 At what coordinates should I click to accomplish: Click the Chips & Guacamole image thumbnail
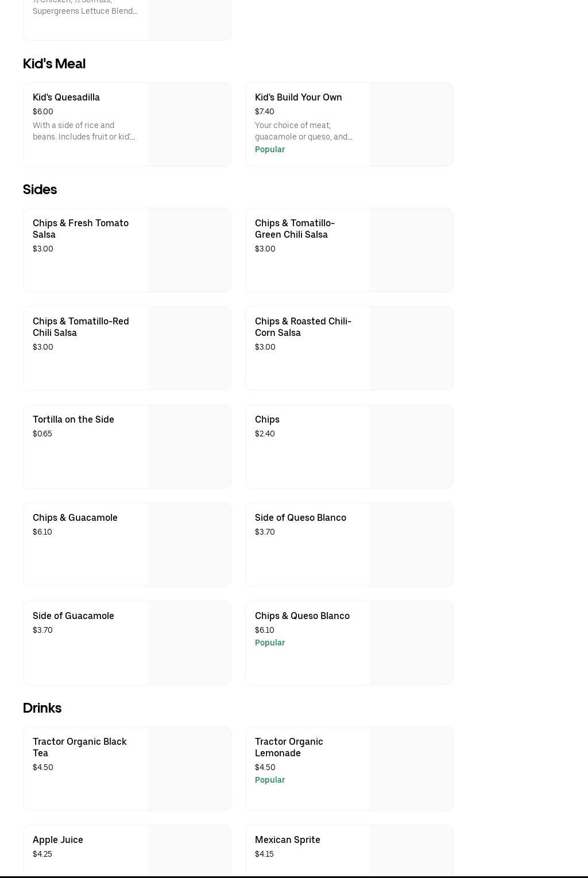pyautogui.click(x=189, y=545)
